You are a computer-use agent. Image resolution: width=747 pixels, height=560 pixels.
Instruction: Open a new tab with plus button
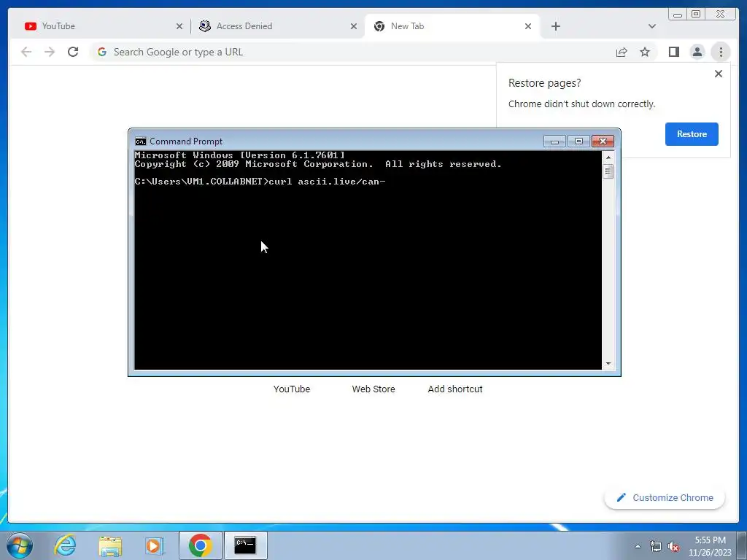tap(555, 27)
